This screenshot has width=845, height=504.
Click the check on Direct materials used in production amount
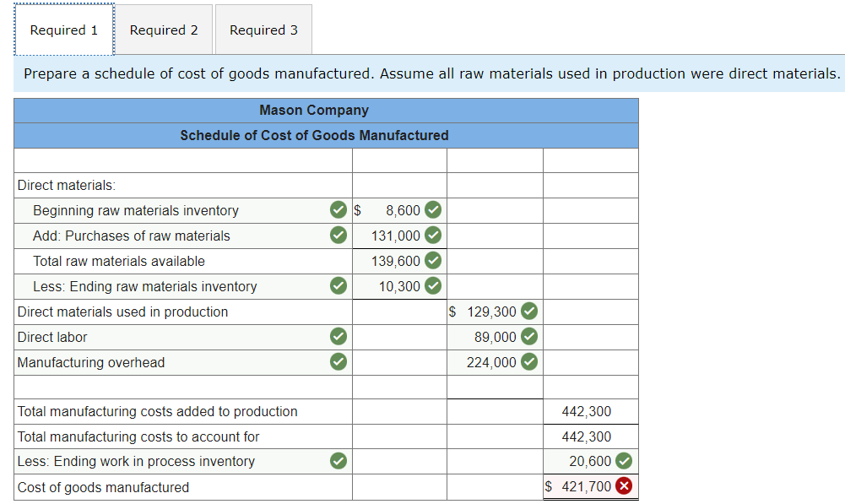tap(528, 311)
